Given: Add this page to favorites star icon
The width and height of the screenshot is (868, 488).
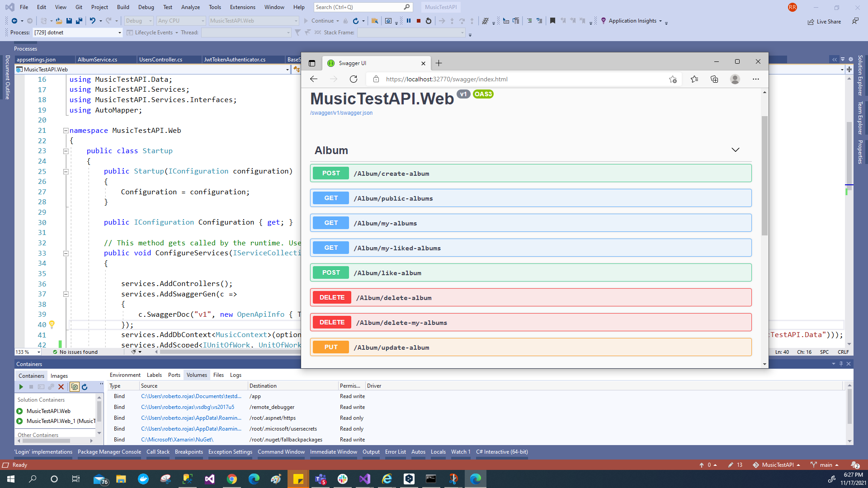Looking at the screenshot, I should tap(673, 79).
